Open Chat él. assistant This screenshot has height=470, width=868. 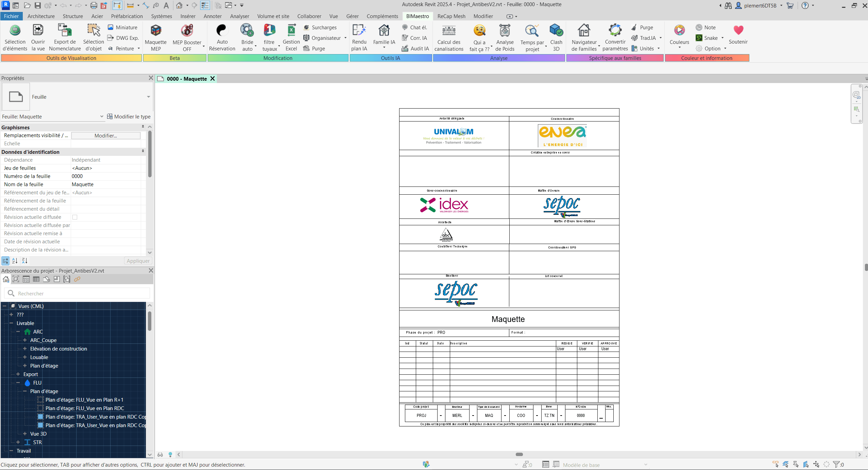415,27
